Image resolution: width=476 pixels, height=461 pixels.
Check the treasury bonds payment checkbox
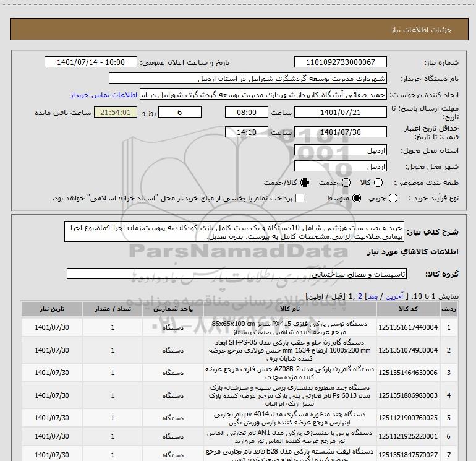click(300, 198)
